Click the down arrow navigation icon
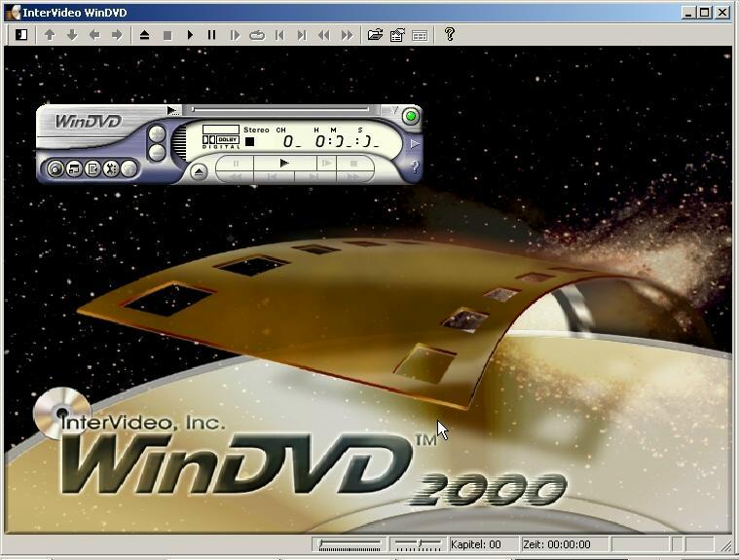739x560 pixels. click(x=72, y=34)
